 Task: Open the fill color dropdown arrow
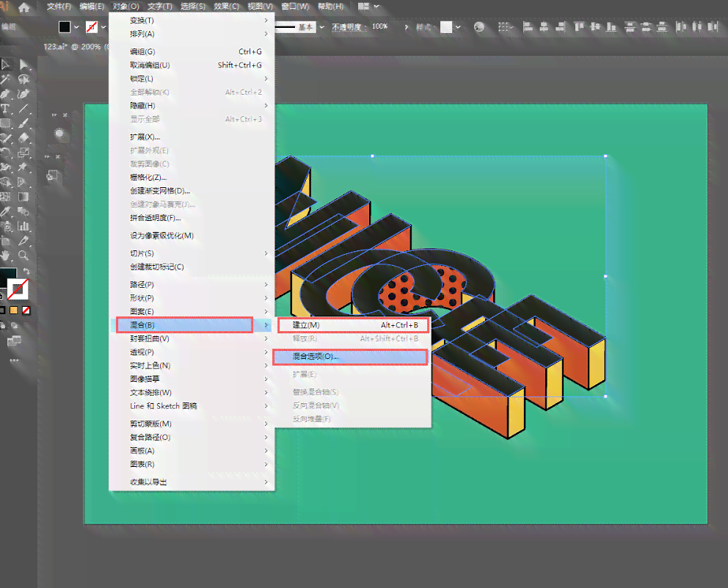pos(76,27)
